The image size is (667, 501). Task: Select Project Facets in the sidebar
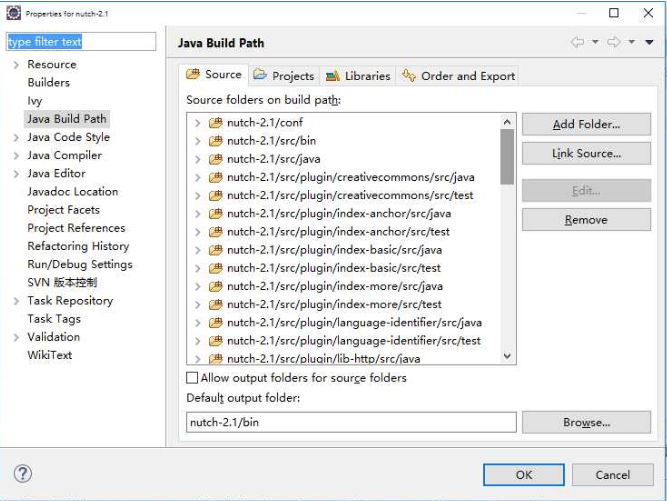coord(63,210)
